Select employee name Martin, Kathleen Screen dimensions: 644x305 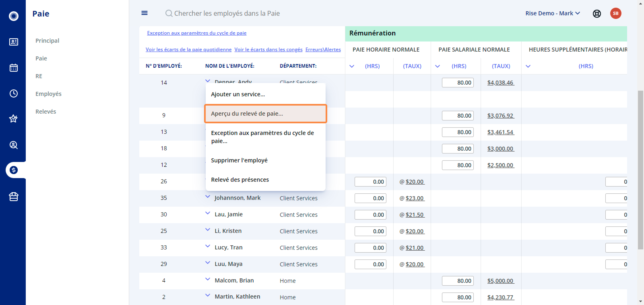pyautogui.click(x=237, y=297)
